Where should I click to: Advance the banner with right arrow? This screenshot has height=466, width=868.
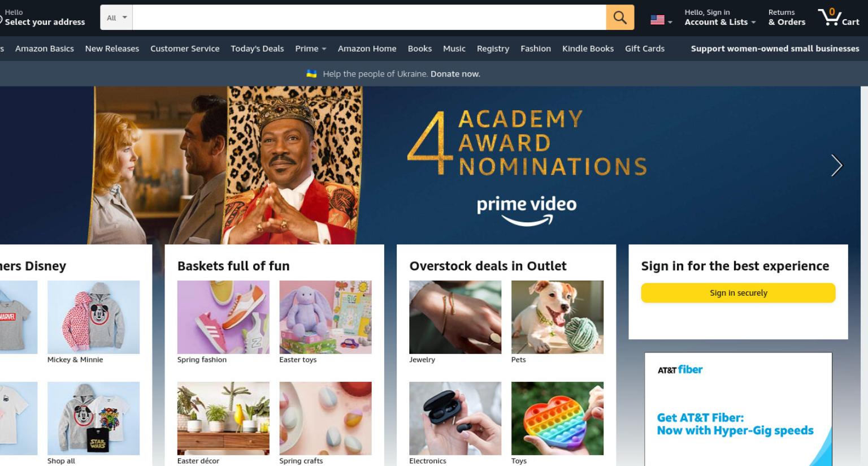(x=836, y=165)
